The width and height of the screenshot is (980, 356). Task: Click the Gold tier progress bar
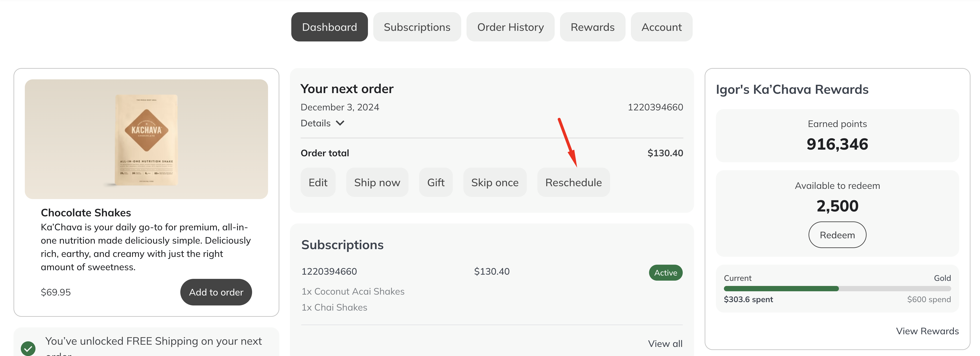point(837,289)
